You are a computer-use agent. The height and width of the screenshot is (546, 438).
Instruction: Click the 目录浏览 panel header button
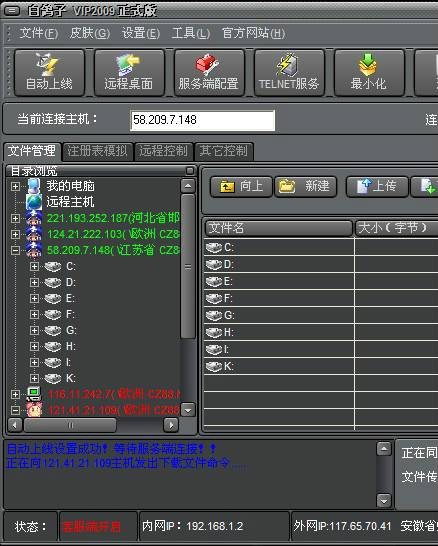tap(190, 170)
